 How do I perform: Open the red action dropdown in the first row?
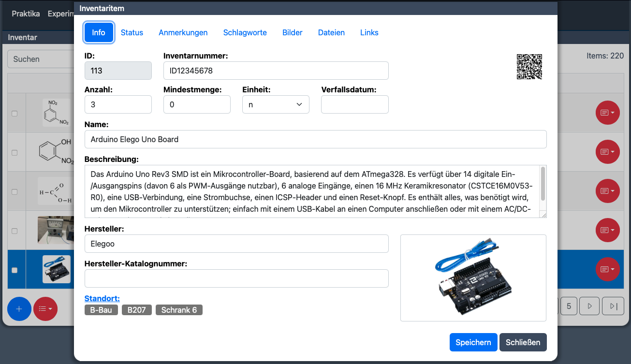coord(607,113)
